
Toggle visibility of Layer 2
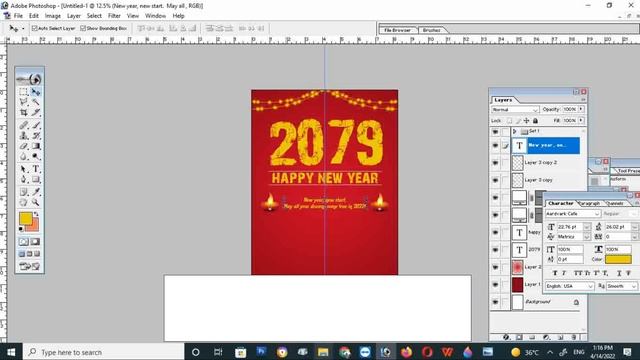pos(495,267)
